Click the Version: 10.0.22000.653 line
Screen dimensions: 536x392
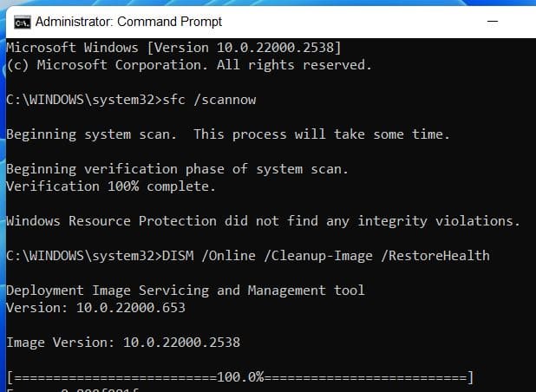95,307
